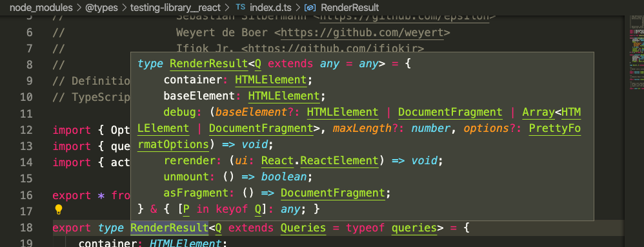
Task: Click RenderResult name in hover's first line
Action: point(208,64)
